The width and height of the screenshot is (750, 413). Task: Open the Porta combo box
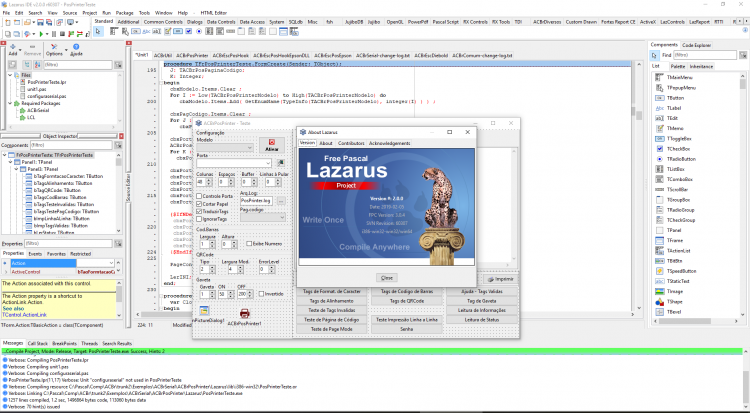[x=268, y=163]
